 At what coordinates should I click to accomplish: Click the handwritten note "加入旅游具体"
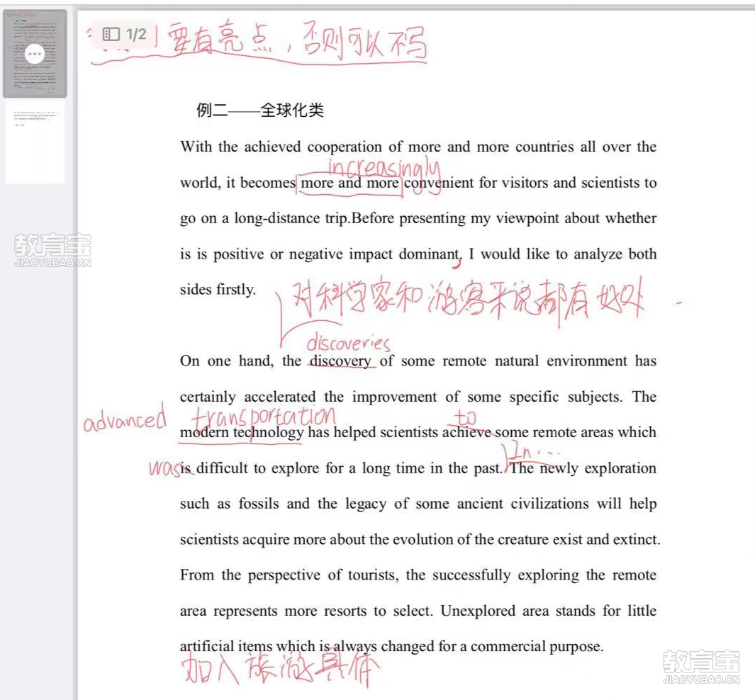[x=280, y=669]
